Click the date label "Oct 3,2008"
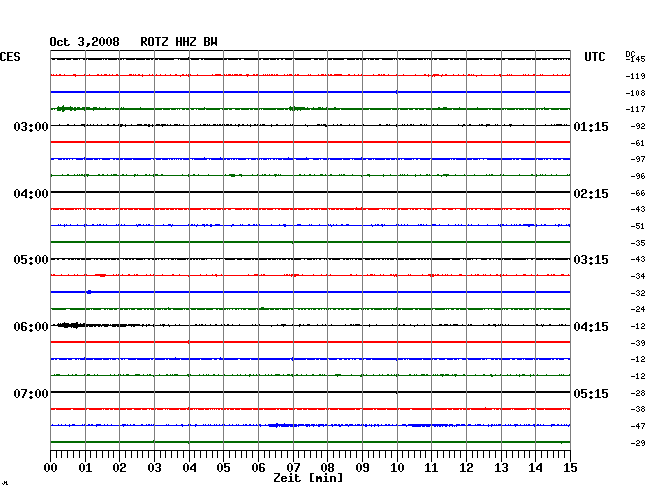650x494 pixels. pyautogui.click(x=84, y=42)
